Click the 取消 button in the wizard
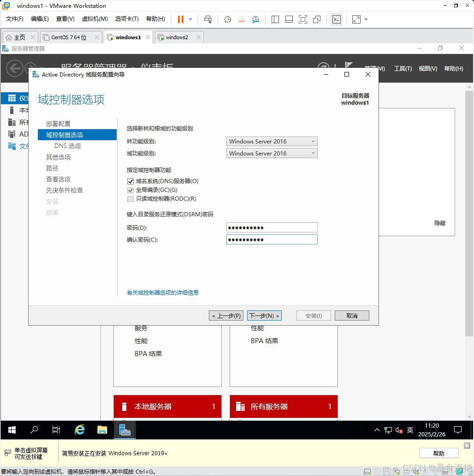Image resolution: width=474 pixels, height=476 pixels. coord(352,315)
